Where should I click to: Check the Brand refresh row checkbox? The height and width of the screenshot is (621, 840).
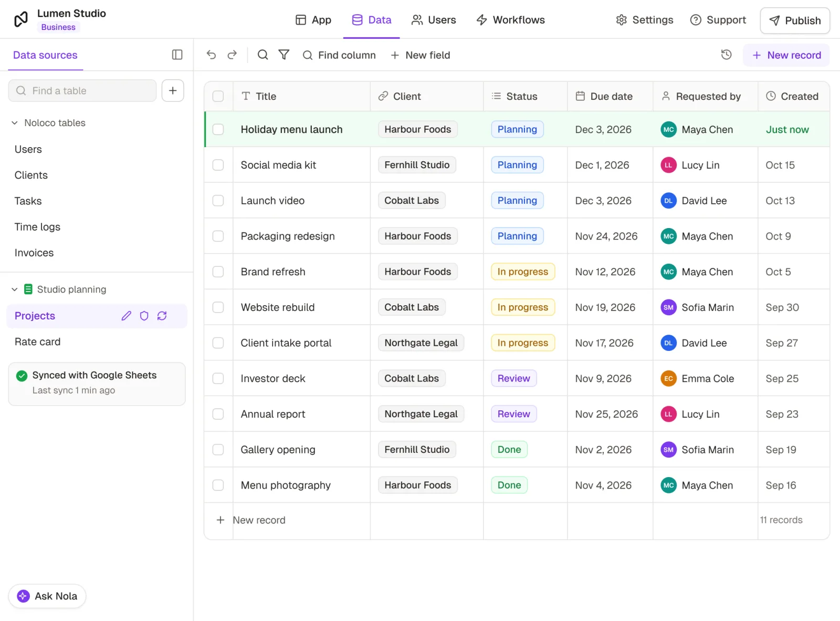[218, 272]
